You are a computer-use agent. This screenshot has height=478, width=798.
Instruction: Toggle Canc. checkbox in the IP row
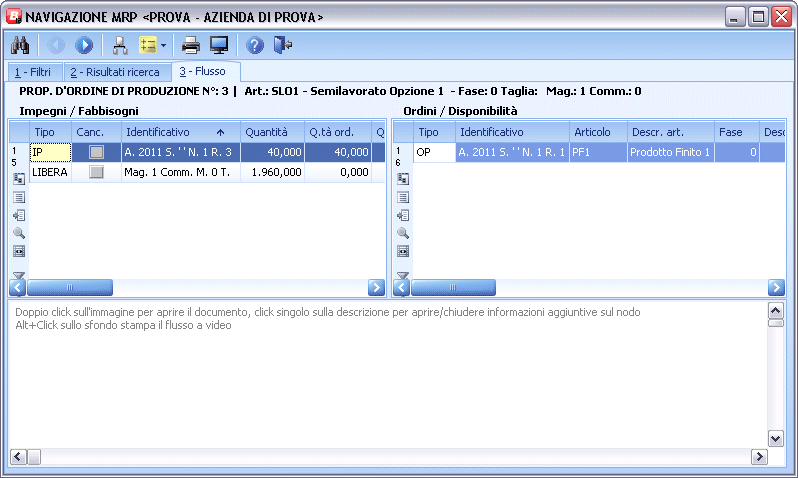[96, 152]
